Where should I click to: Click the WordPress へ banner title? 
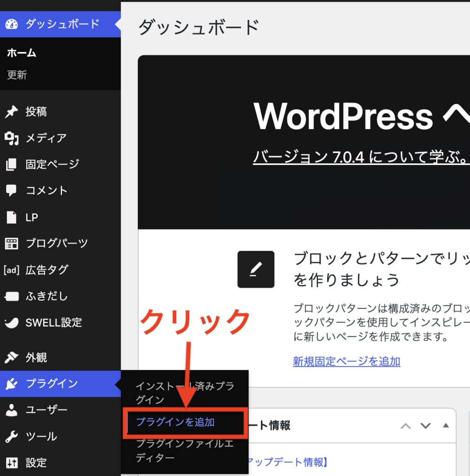(x=361, y=117)
